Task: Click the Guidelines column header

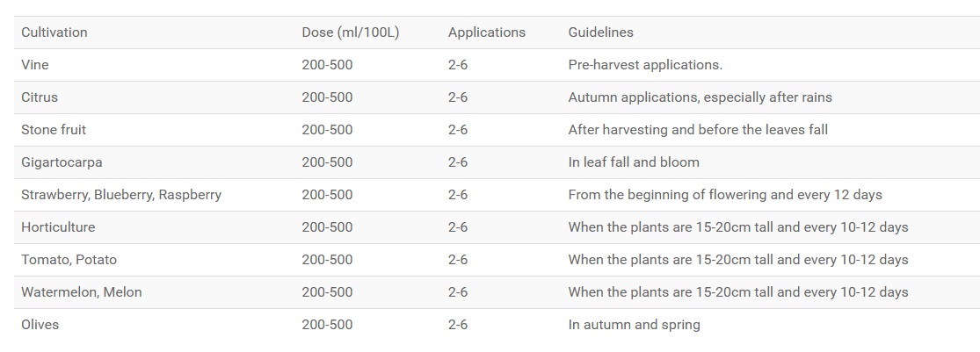Action: tap(600, 32)
